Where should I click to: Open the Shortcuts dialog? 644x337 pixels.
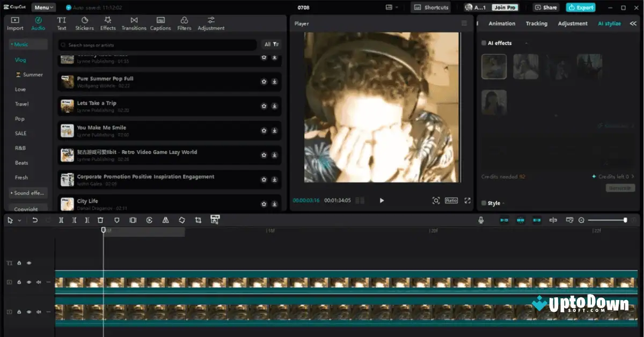(430, 8)
